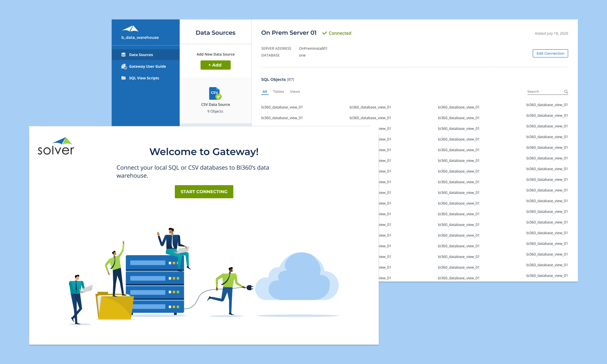Viewport: 607px width, 364px height.
Task: Switch to the Views tab
Action: point(295,91)
